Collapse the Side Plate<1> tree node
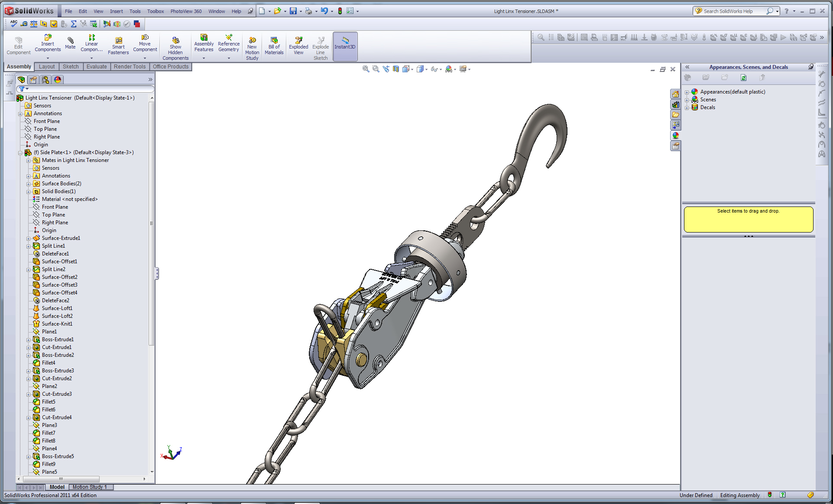Image resolution: width=833 pixels, height=504 pixels. click(x=20, y=153)
